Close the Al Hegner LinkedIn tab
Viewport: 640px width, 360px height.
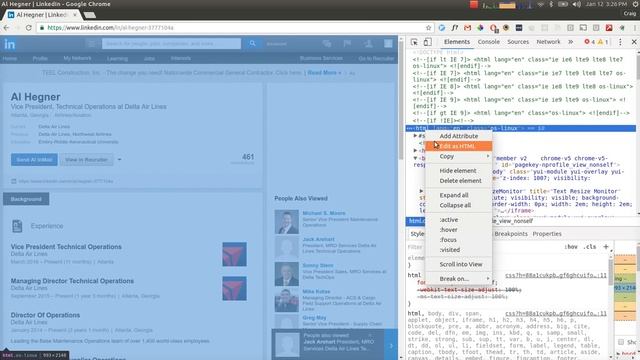[x=75, y=15]
